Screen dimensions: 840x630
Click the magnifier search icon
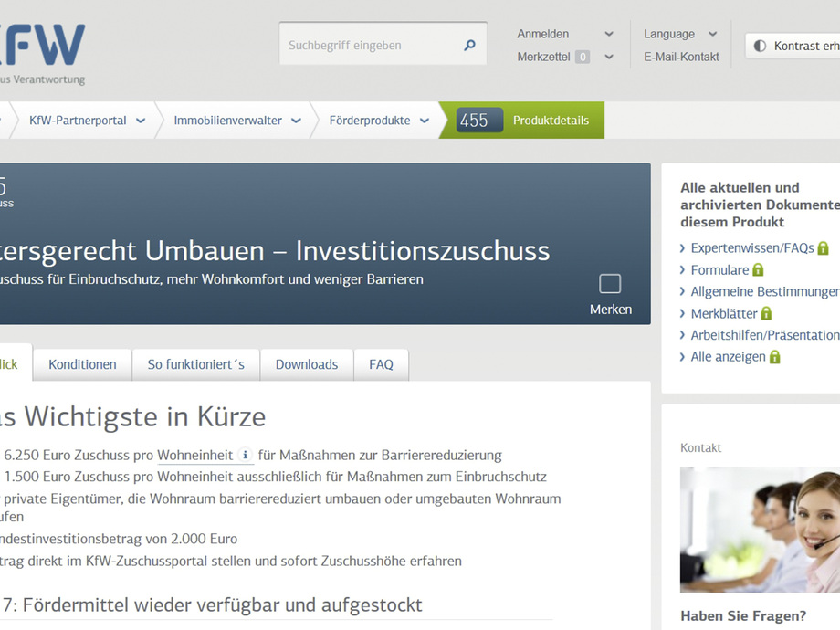coord(469,45)
